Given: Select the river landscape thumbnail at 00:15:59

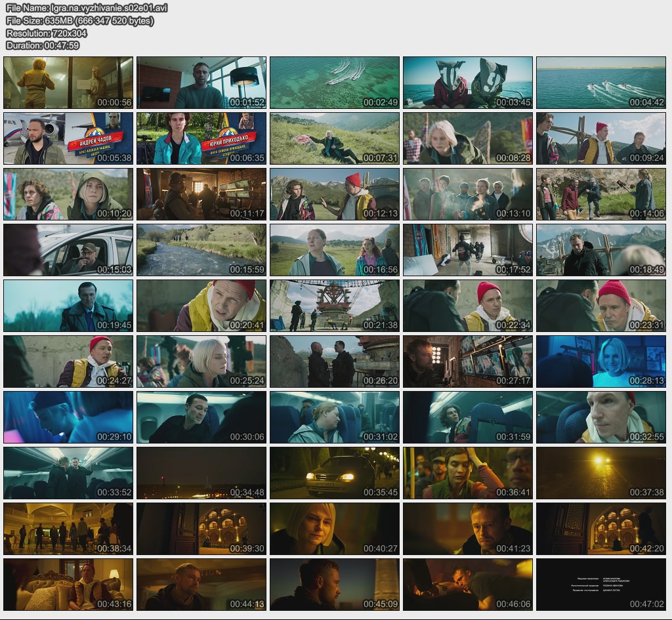Looking at the screenshot, I should point(201,250).
